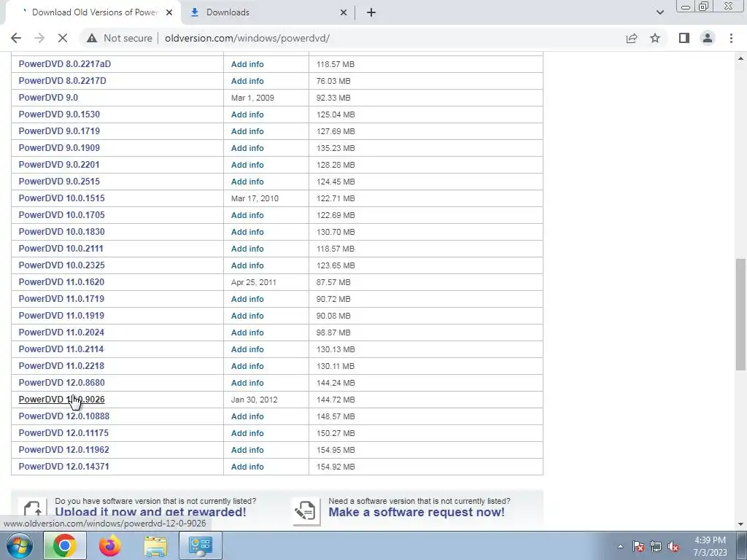
Task: Open PowerDVD 12.0.8680 link
Action: point(61,382)
